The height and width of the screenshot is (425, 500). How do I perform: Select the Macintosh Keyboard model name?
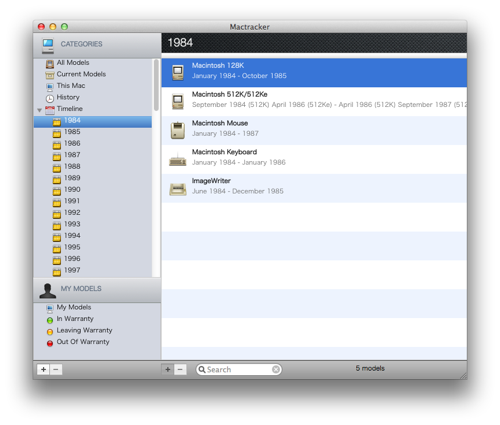(224, 152)
